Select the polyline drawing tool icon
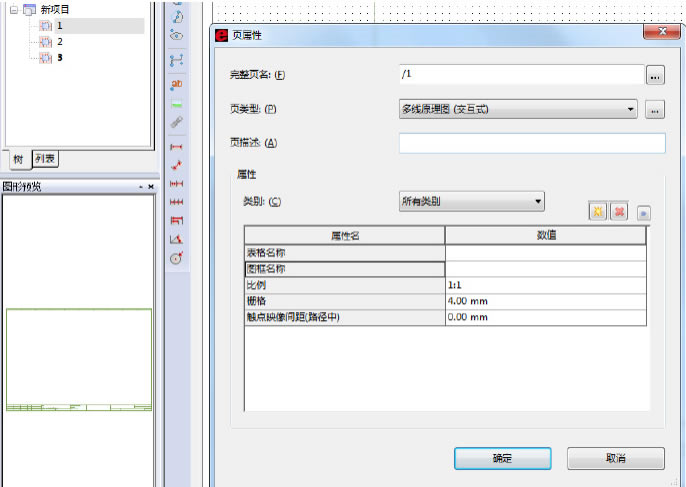 pyautogui.click(x=176, y=60)
